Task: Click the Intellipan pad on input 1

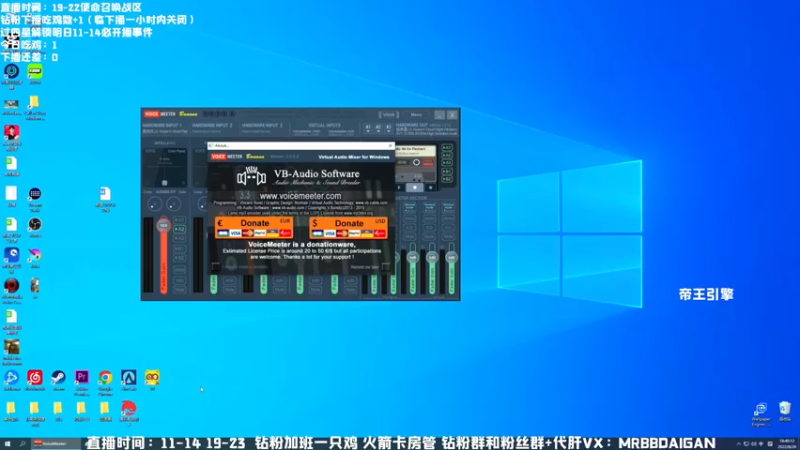Action: [165, 167]
